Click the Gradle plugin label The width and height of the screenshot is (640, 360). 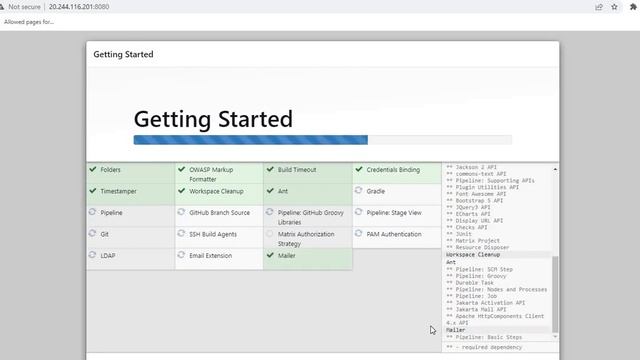[x=376, y=191]
